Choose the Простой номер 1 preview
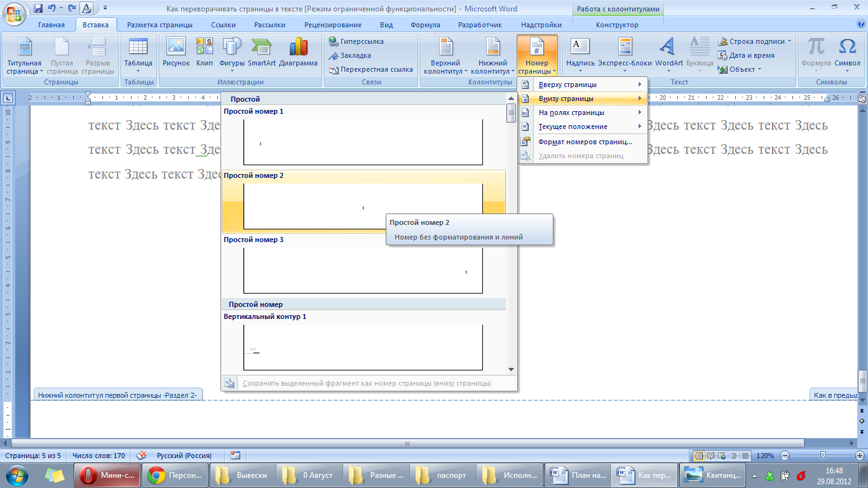 click(x=363, y=142)
